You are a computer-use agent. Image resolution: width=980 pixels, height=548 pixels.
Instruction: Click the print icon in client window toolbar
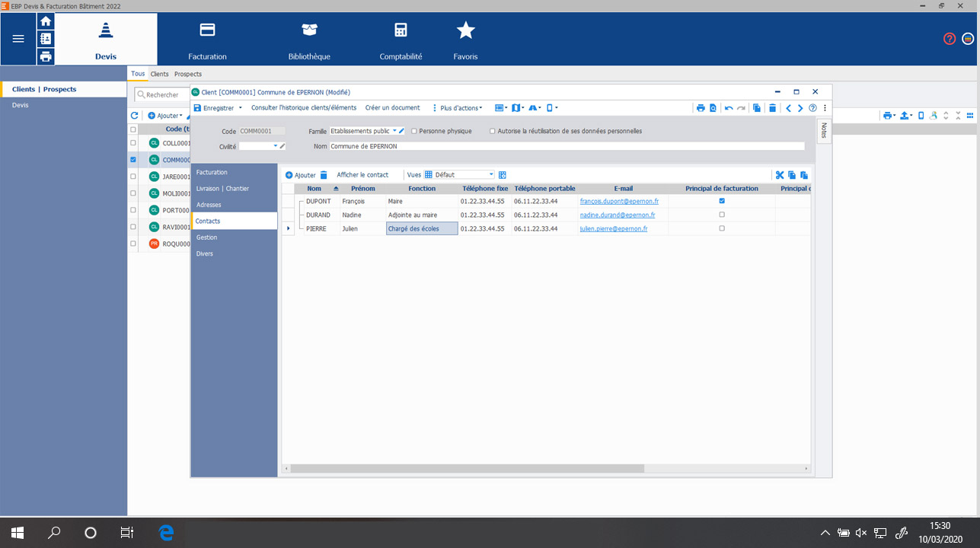700,108
